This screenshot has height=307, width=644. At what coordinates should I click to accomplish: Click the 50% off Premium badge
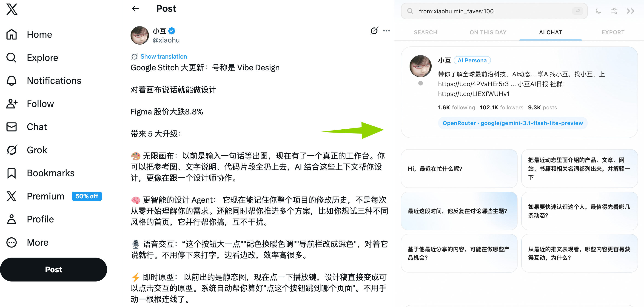(87, 196)
